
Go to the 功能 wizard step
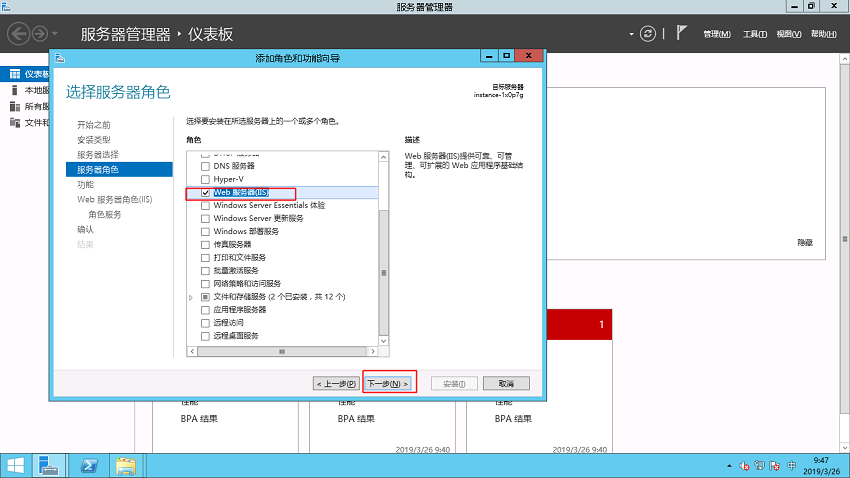coord(85,184)
